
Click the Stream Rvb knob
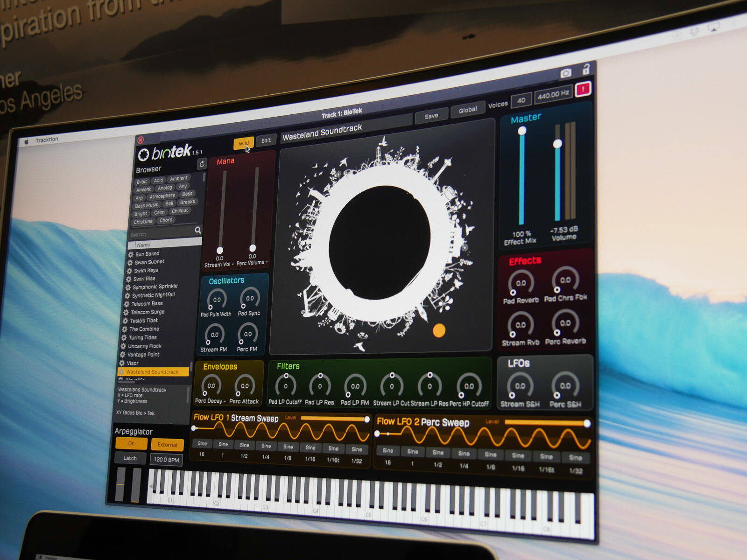(520, 325)
